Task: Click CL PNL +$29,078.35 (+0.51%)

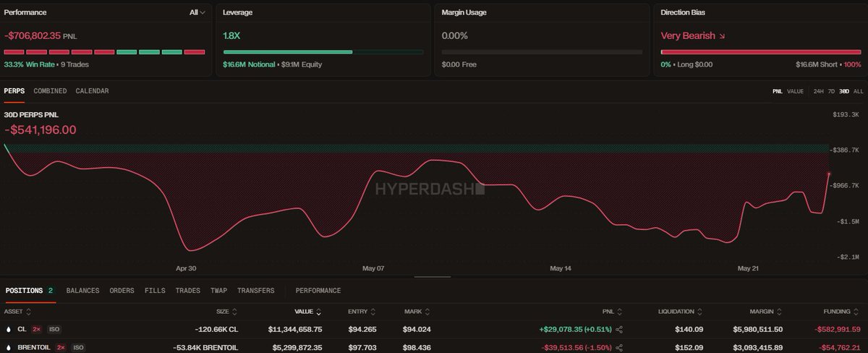Action: (x=575, y=329)
